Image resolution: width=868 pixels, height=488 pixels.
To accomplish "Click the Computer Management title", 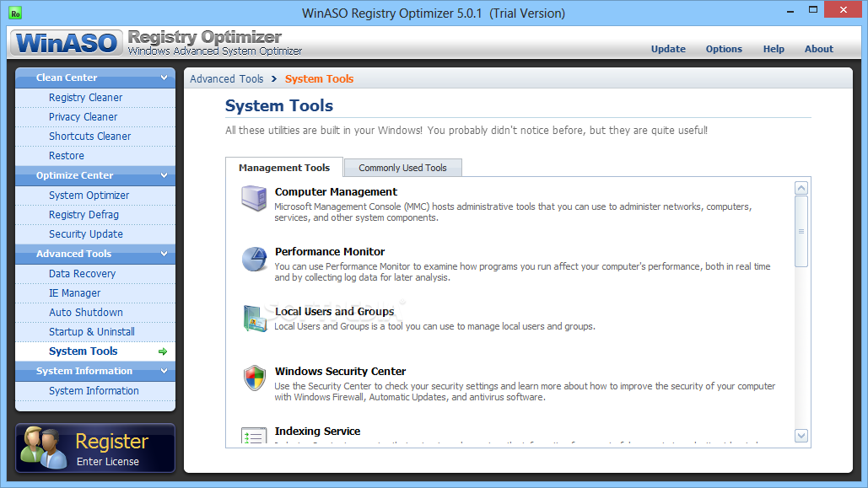I will click(336, 192).
